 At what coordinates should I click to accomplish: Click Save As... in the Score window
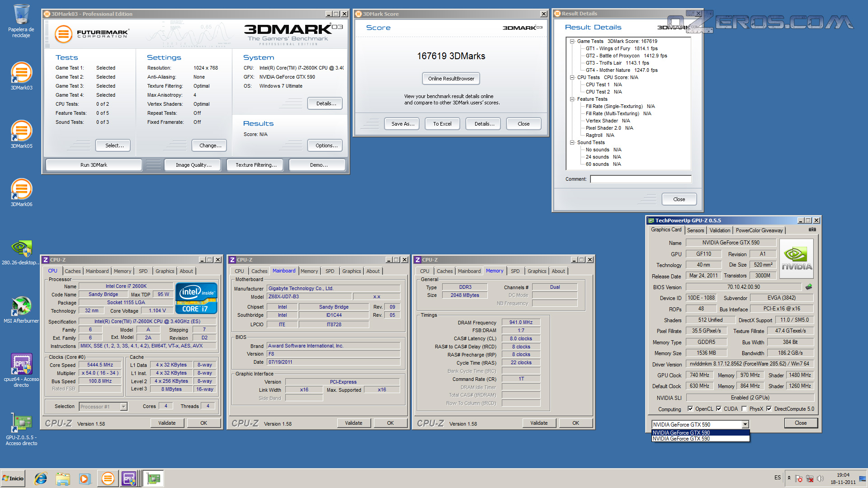402,124
